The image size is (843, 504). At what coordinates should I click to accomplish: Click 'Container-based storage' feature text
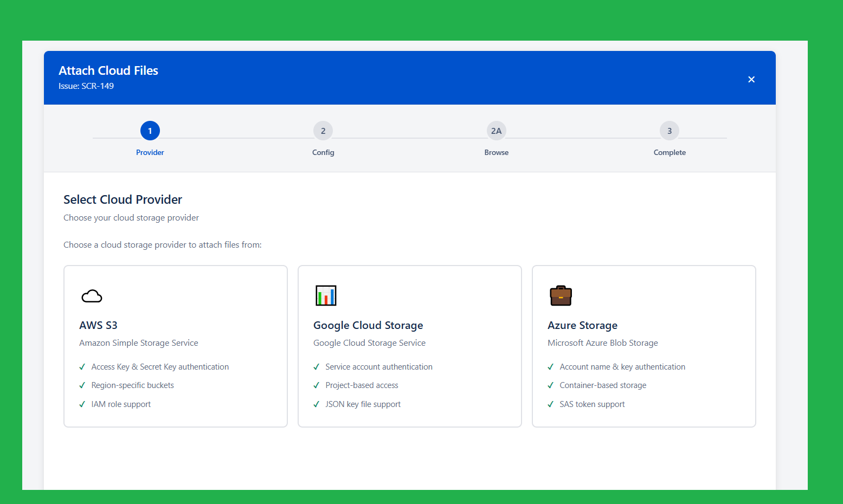click(603, 385)
